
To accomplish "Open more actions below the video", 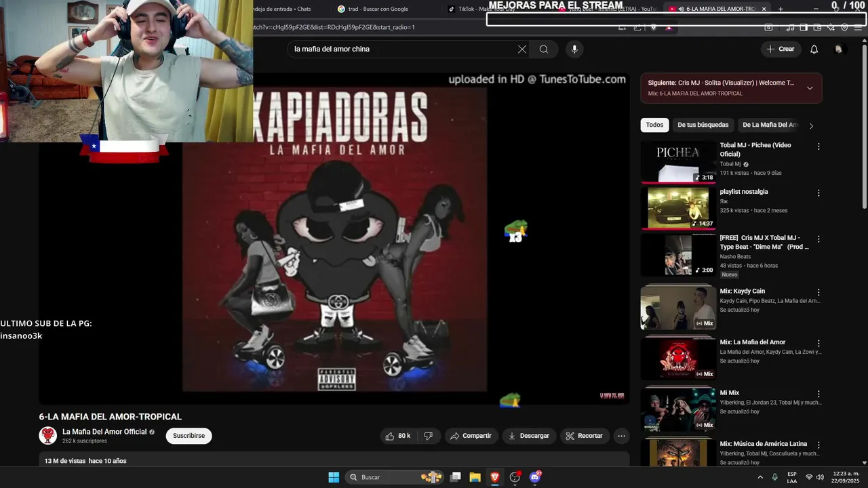I will point(621,436).
